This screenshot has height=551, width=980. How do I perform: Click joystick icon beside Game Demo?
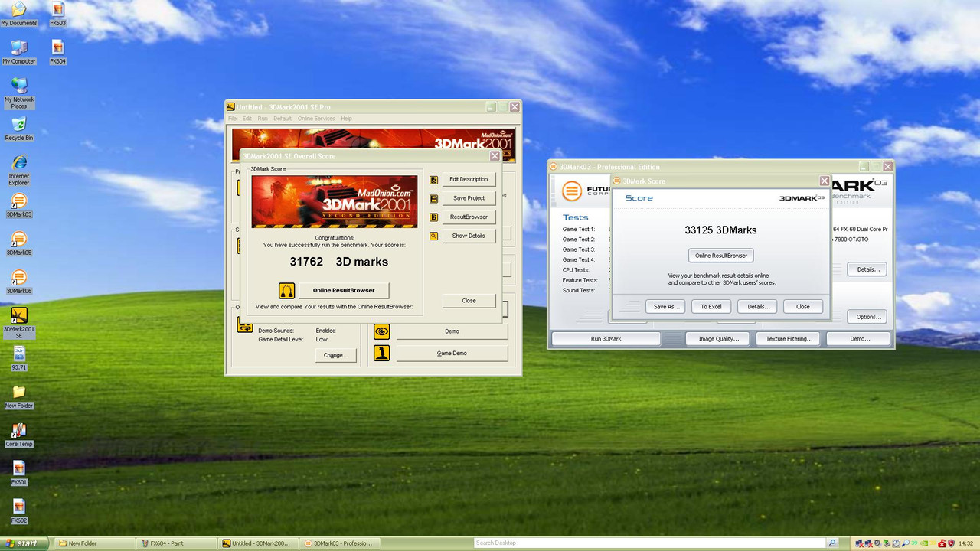click(x=382, y=353)
